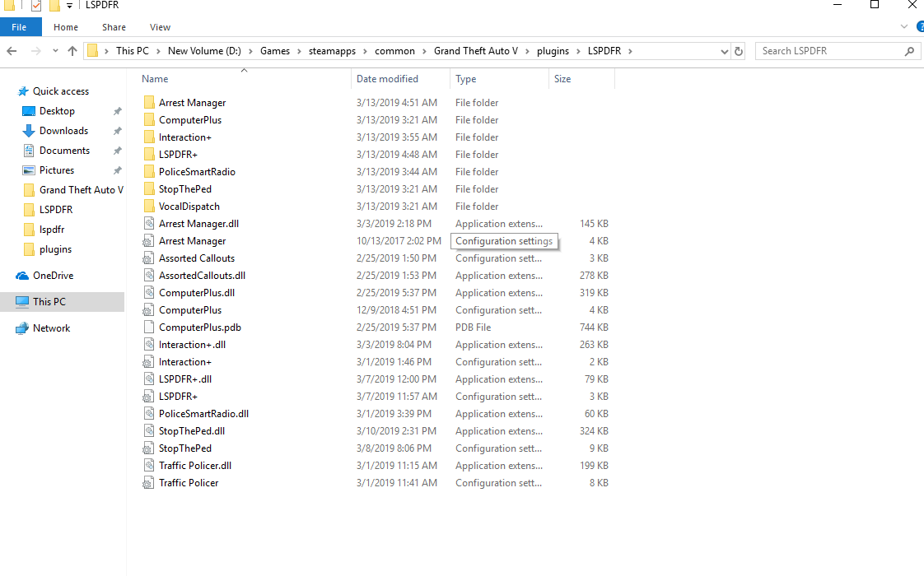Navigate to New Volume (D:) in address bar
This screenshot has width=924, height=576.
pos(204,51)
